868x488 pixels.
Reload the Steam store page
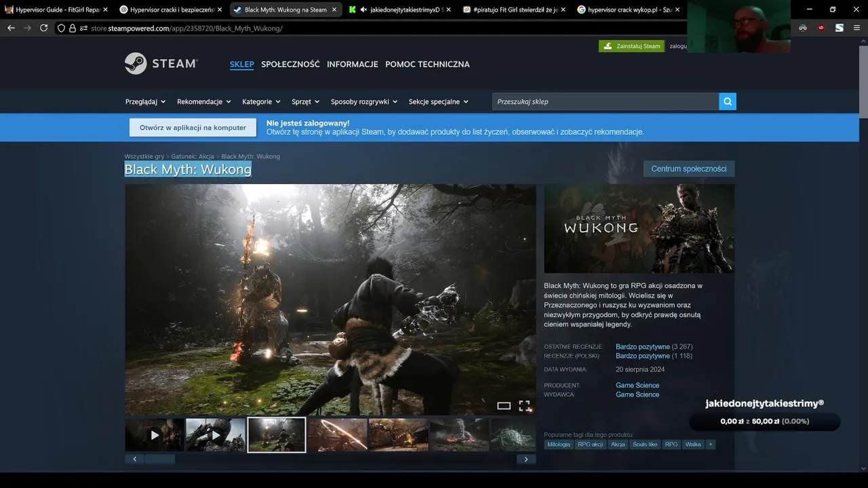[x=44, y=28]
